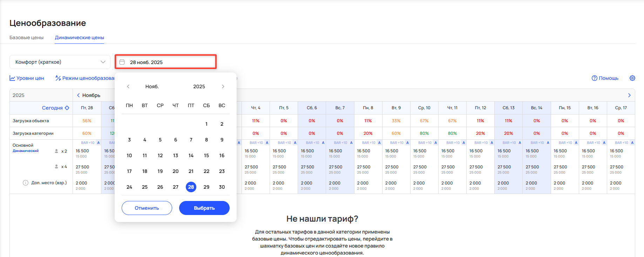
Task: Go to next month in calendar popup
Action: [223, 86]
